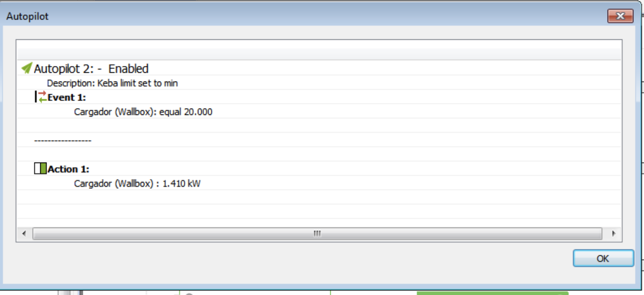Viewport: 644px width, 295px height.
Task: Click the blank row directly above the dashed separator
Action: 319,126
